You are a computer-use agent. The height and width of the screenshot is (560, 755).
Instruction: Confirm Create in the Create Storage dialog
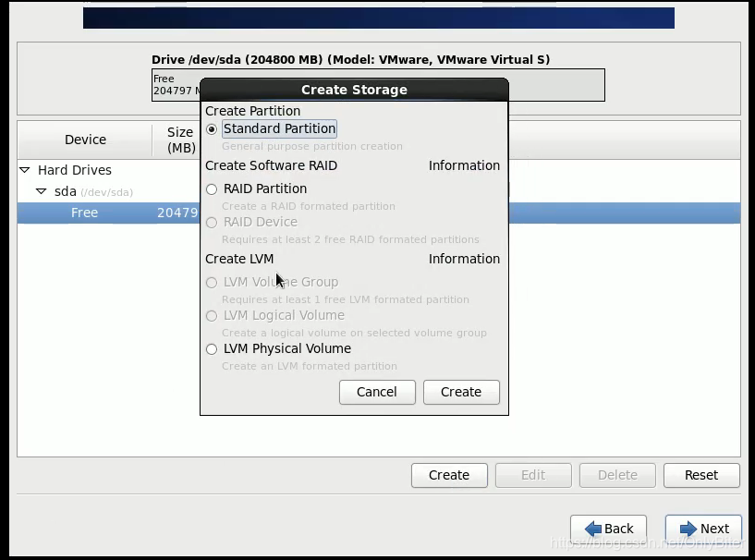[461, 392]
